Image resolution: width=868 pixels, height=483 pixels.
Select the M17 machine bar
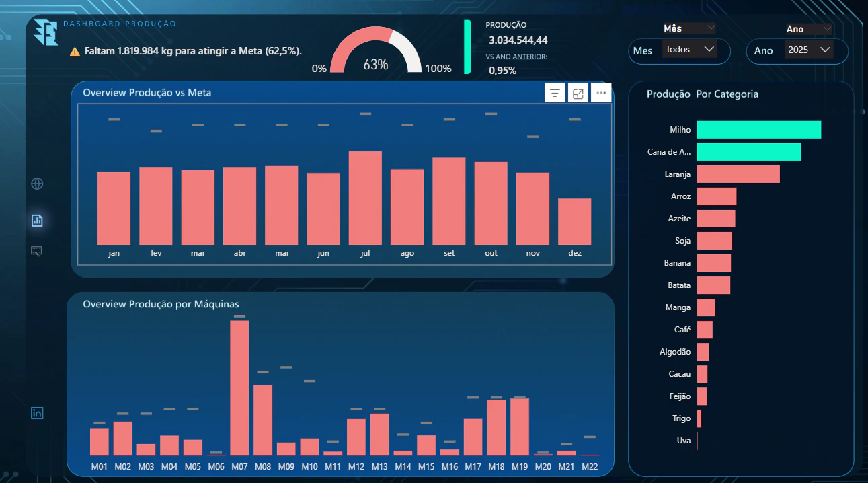pos(473,437)
